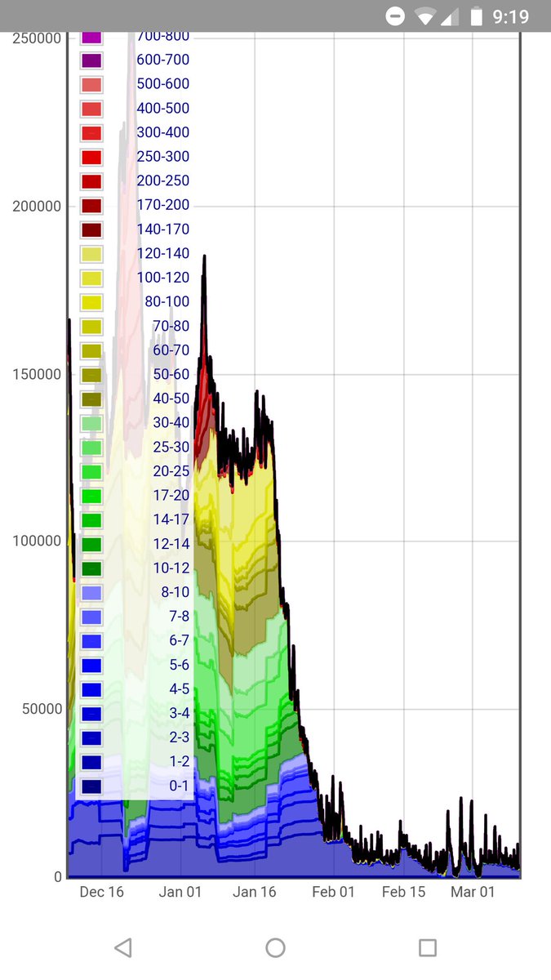Click the 300-400 legend color swatch
Screen dimensions: 551x980
[91, 133]
